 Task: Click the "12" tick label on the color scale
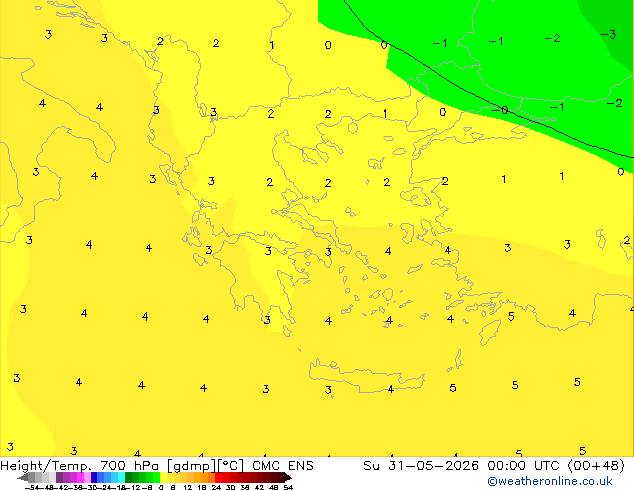point(188,487)
